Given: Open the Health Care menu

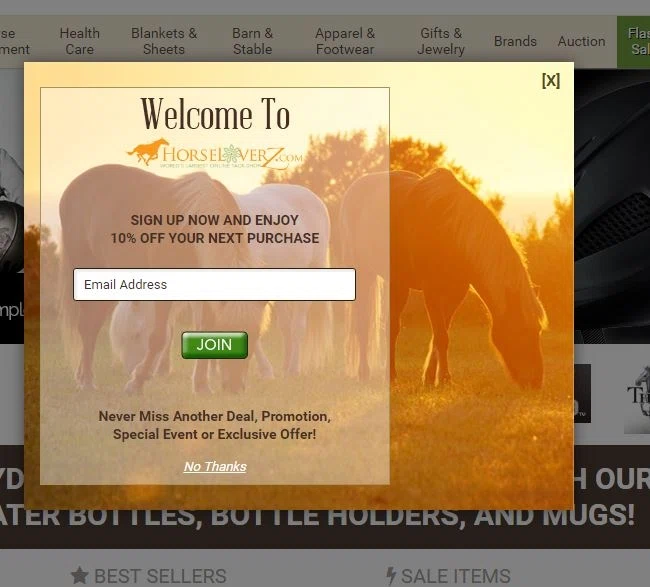Looking at the screenshot, I should tap(80, 41).
